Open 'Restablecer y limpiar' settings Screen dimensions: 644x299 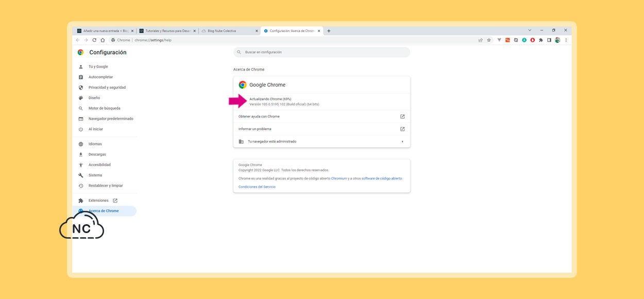[105, 186]
